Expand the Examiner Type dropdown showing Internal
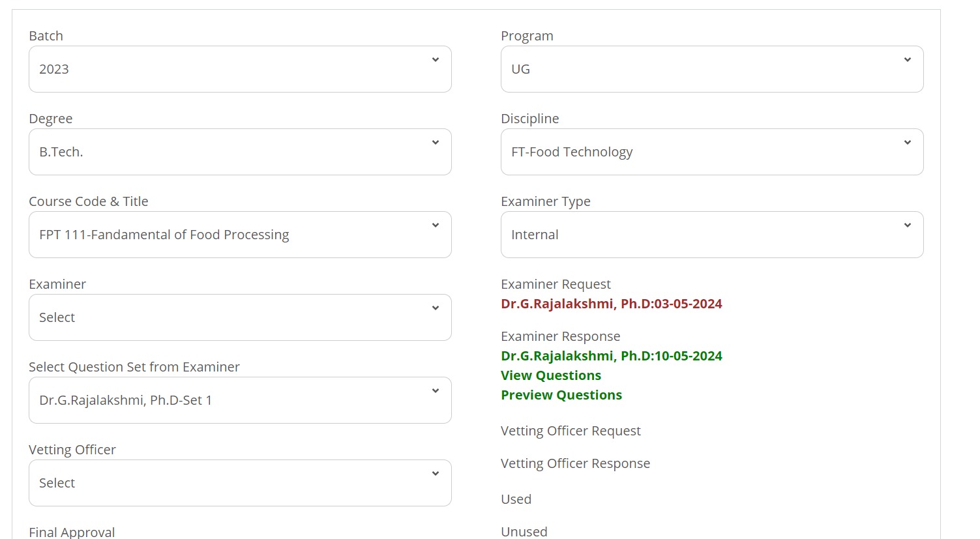 pos(712,235)
